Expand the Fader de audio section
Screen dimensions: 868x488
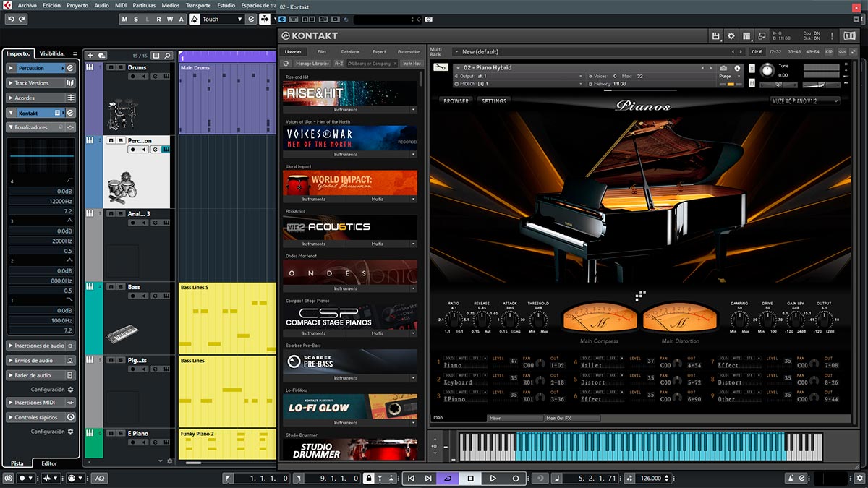[41, 375]
